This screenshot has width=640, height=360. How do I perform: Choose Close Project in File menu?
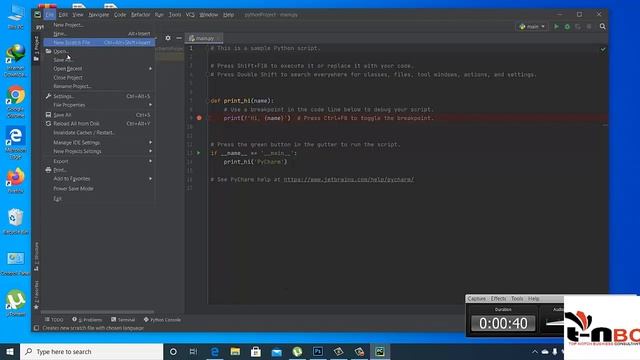point(99,78)
